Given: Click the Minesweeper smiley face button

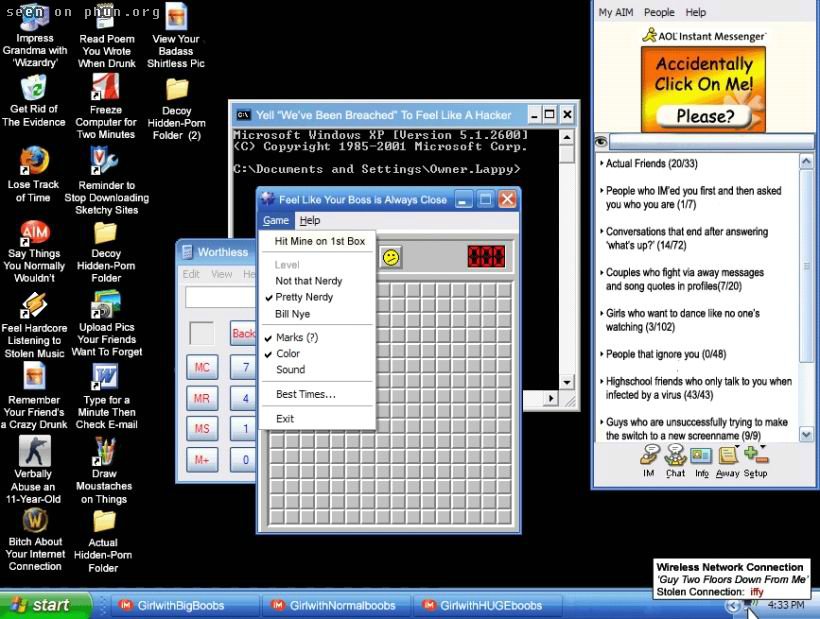Looking at the screenshot, I should pyautogui.click(x=390, y=257).
